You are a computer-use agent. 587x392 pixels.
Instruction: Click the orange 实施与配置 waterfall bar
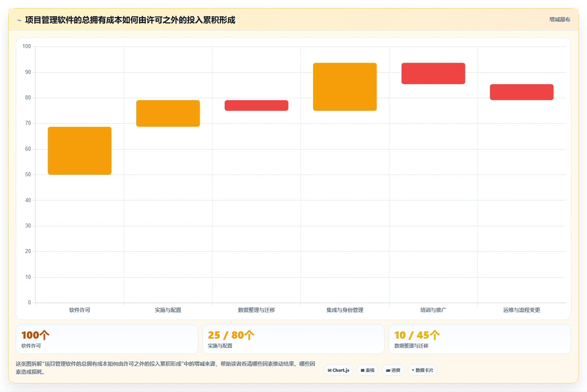click(x=168, y=114)
